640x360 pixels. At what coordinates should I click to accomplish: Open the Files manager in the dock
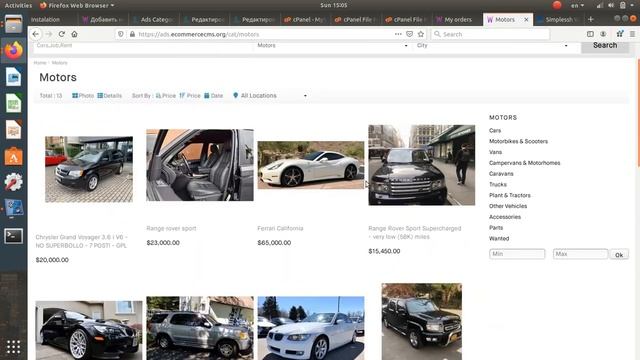point(13,24)
